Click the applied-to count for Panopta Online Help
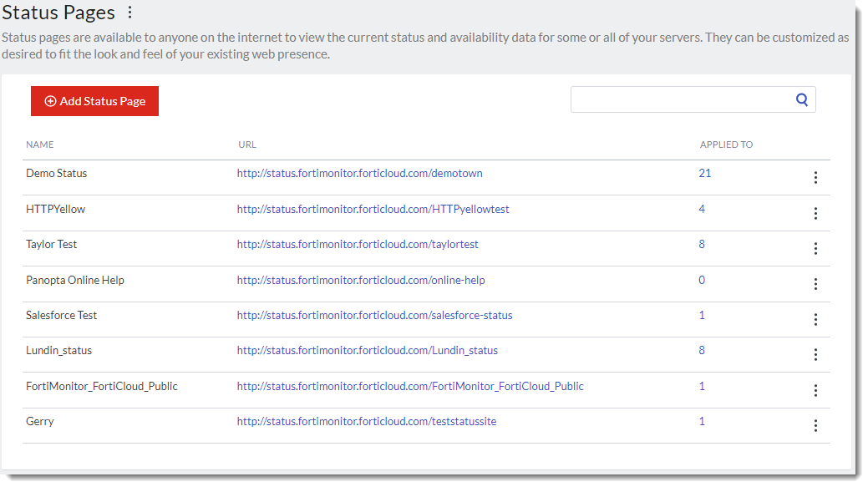Image resolution: width=868 pixels, height=487 pixels. (702, 280)
